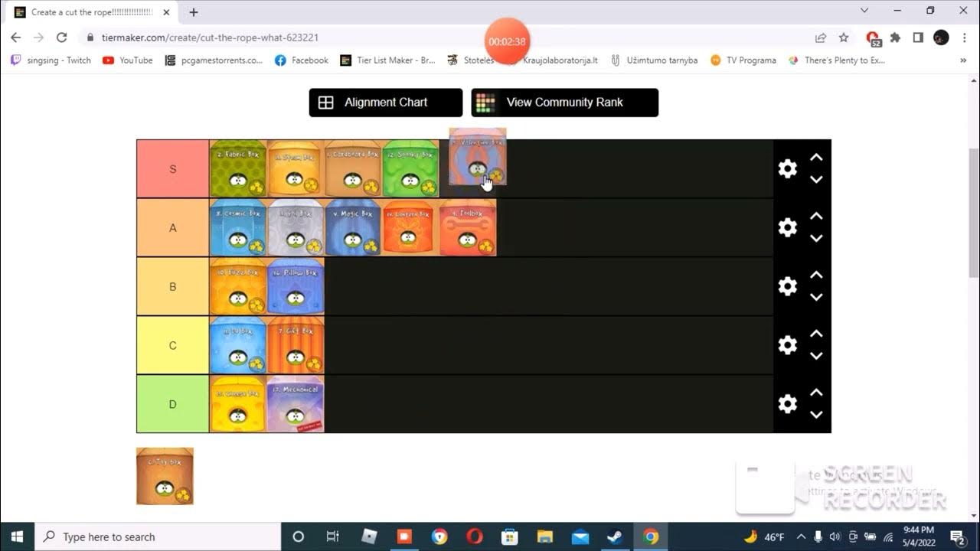Open File Explorer from taskbar
Viewport: 980px width, 551px height.
[x=544, y=536]
